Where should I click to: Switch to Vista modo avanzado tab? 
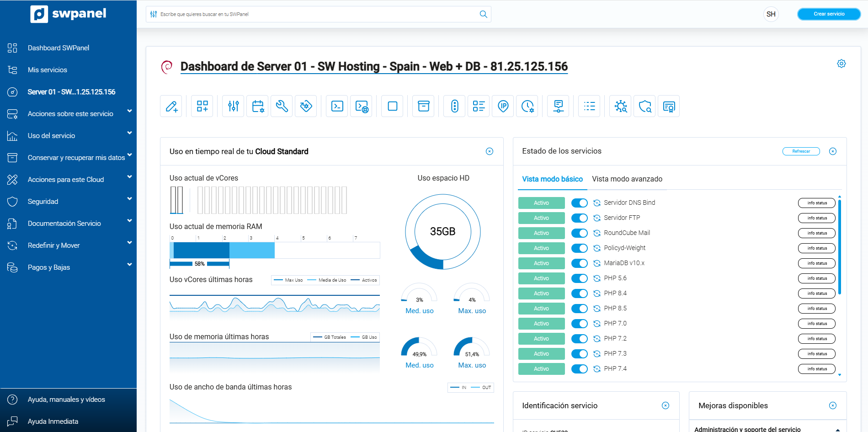pyautogui.click(x=627, y=179)
